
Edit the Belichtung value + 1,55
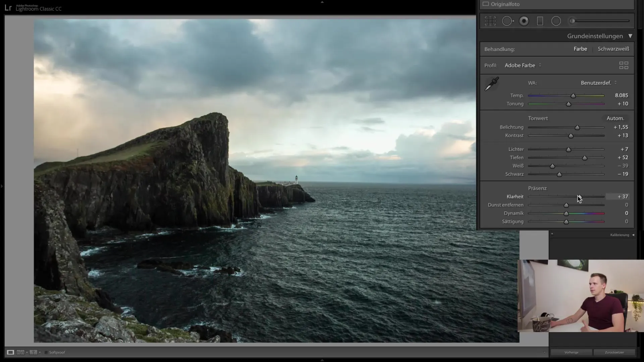click(x=621, y=127)
